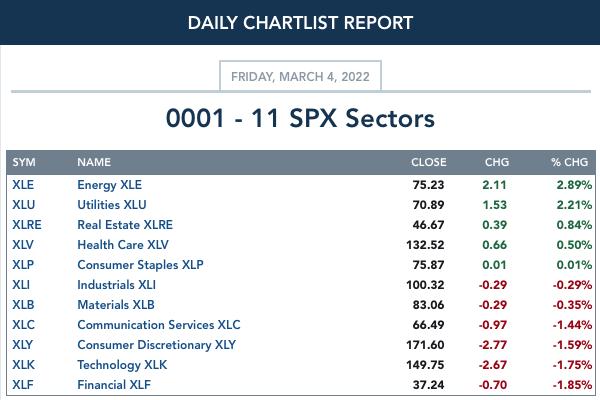
Task: Click the XLU symbol link
Action: click(24, 205)
